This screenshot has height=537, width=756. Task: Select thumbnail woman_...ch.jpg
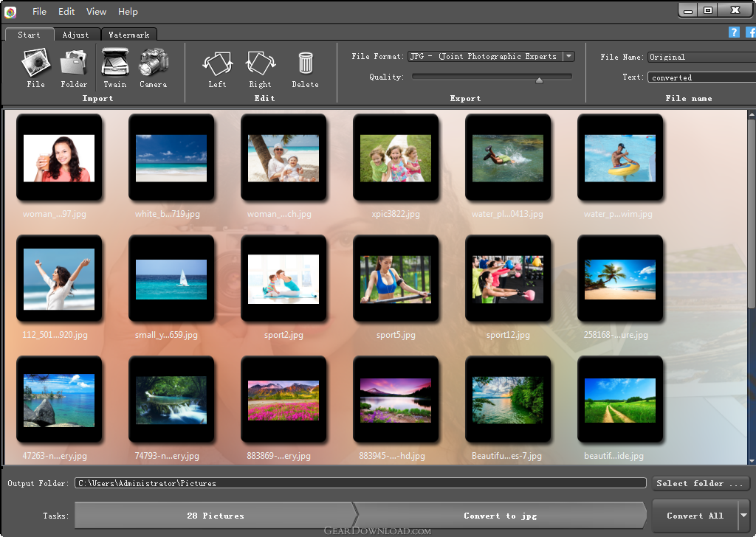283,158
